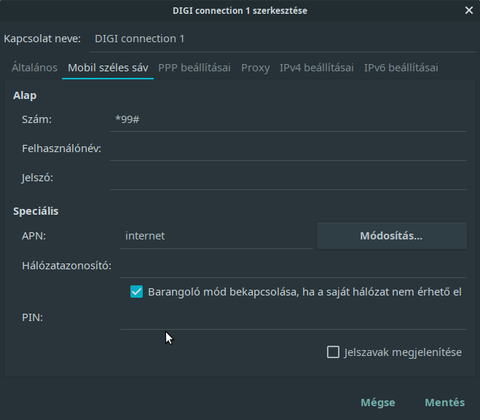480x420 pixels.
Task: Click the Speciális section heading
Action: pos(36,211)
